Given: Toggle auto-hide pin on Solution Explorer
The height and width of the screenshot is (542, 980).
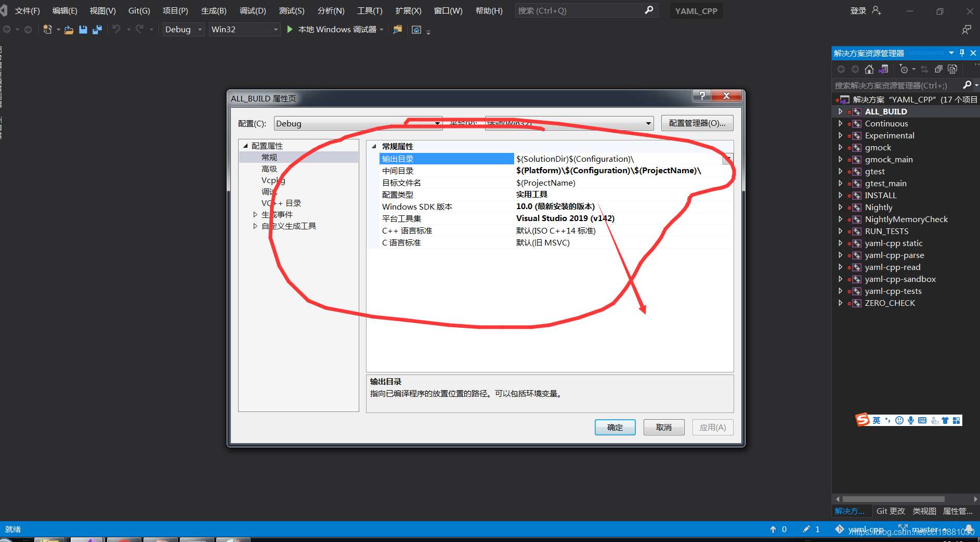Looking at the screenshot, I should 962,53.
